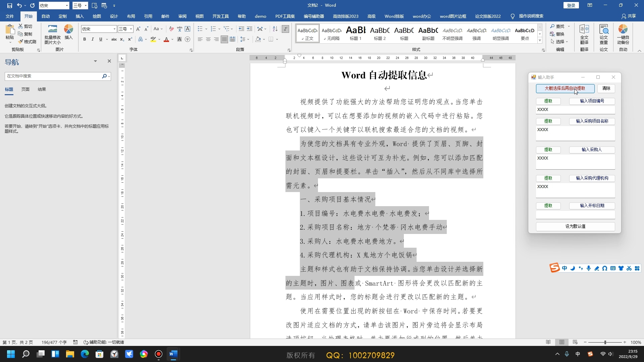Click the Clear (清除) button in input helper
The width and height of the screenshot is (644, 362).
[x=606, y=88]
